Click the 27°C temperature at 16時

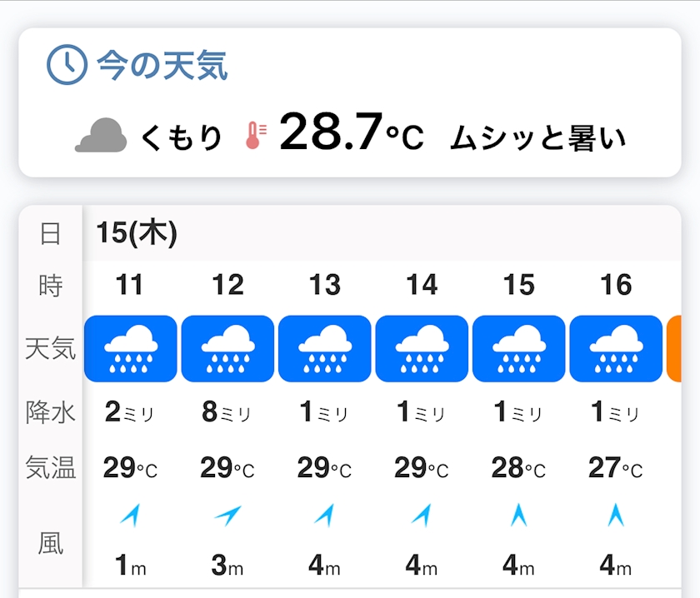pos(616,468)
